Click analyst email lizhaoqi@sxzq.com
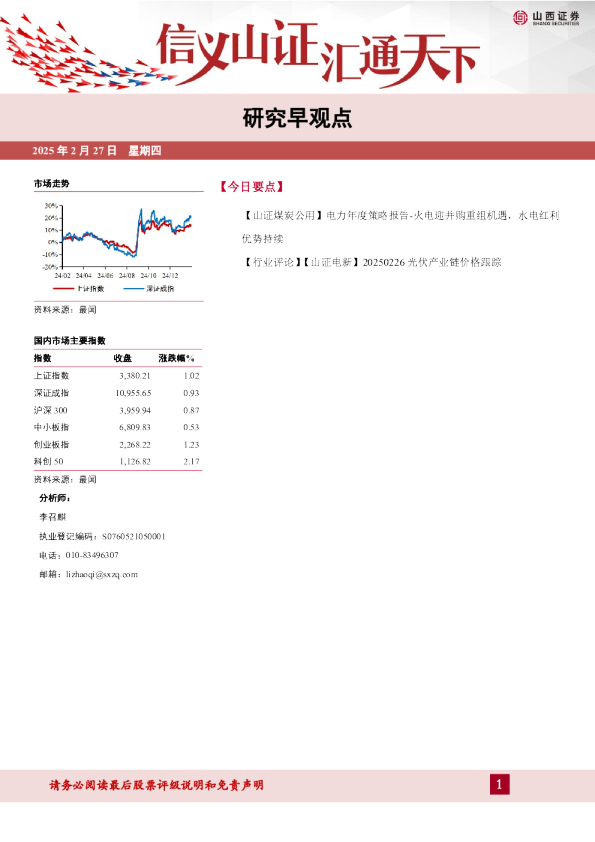The height and width of the screenshot is (842, 595). (102, 574)
